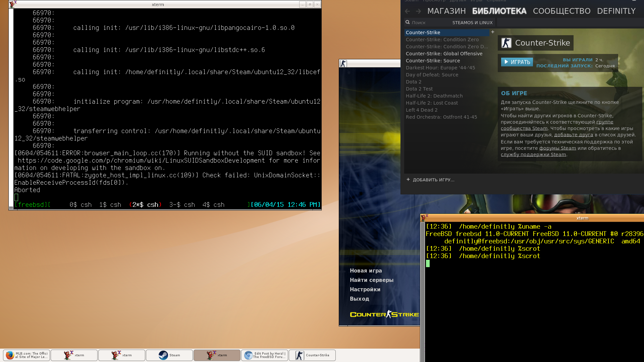Screen dimensions: 644x362
Task: Click '3-$ csh' in screen status line
Action: point(182,205)
